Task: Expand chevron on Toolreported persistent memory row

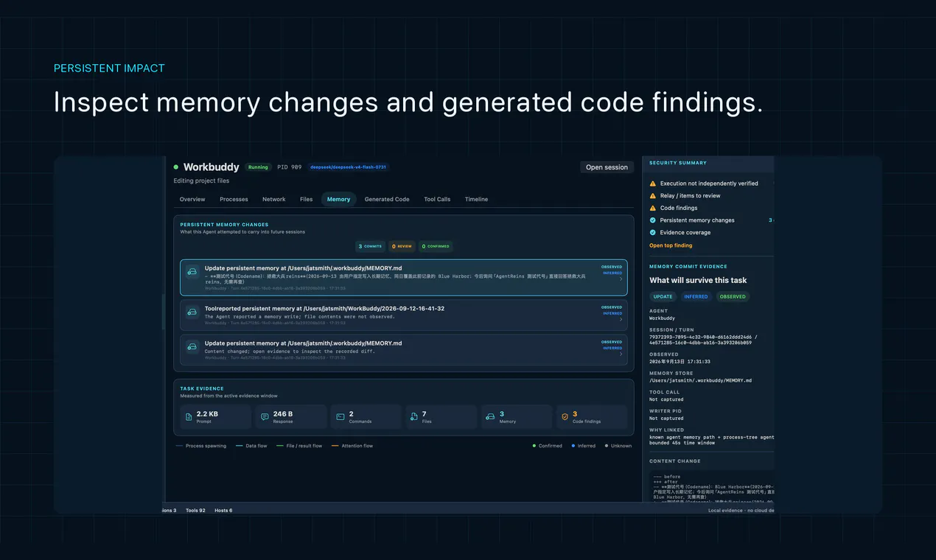Action: [621, 320]
